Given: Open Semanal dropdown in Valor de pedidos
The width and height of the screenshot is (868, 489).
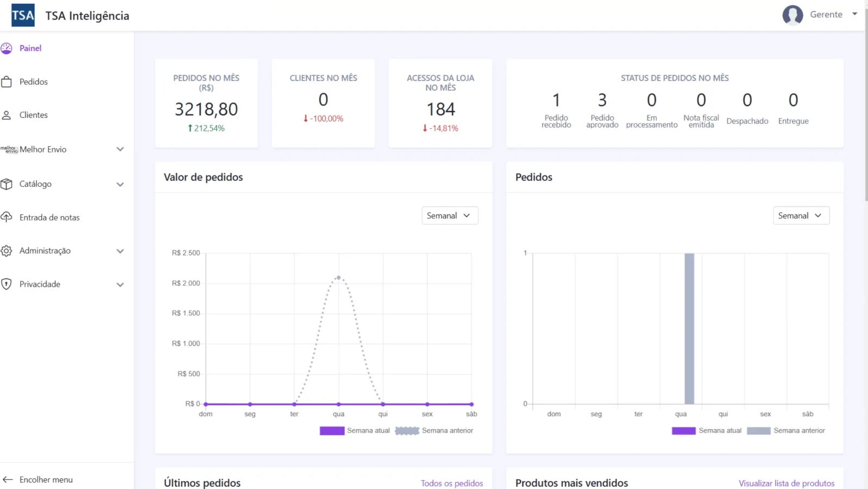Looking at the screenshot, I should click(x=450, y=216).
